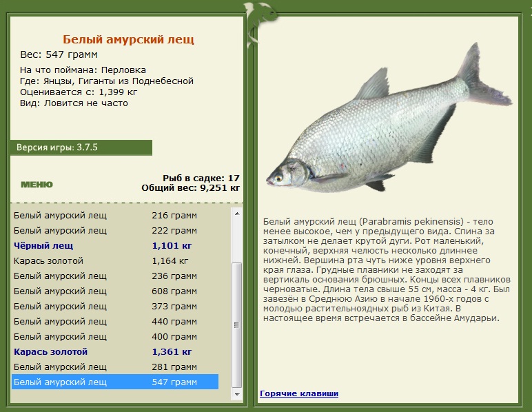532x412 pixels.
Task: Select the Чёрный лещ 1,101 кг row
Action: 115,245
